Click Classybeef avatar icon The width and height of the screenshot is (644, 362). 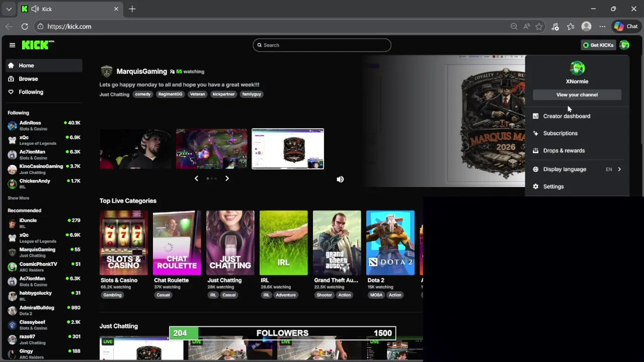(12, 325)
